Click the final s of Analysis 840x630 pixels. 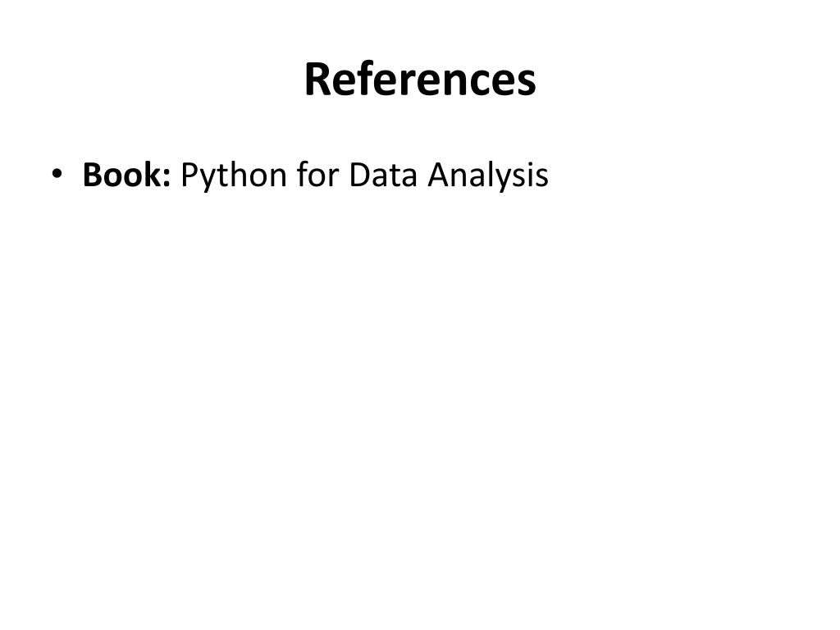pos(542,179)
